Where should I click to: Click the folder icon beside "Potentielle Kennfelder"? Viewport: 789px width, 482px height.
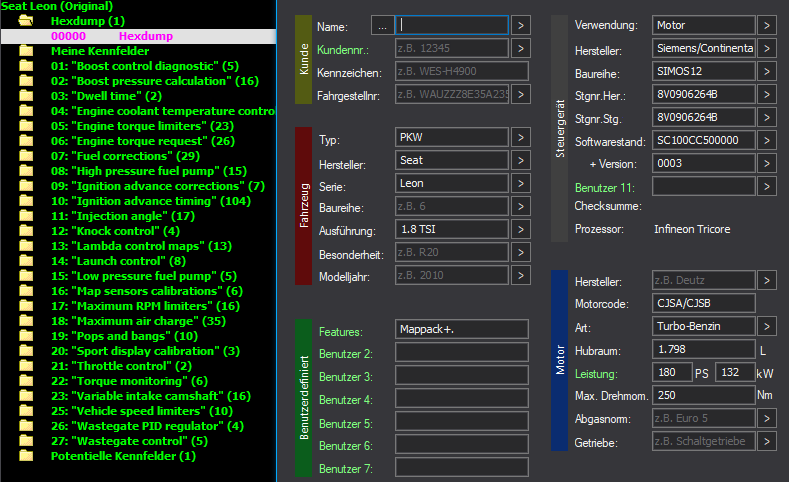(x=26, y=456)
